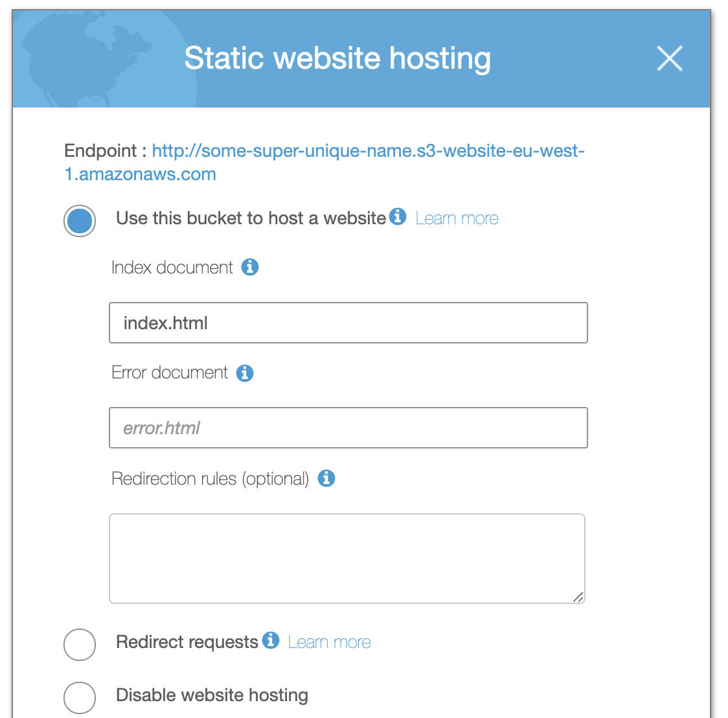Click info icon beside Redirect requests

click(271, 640)
